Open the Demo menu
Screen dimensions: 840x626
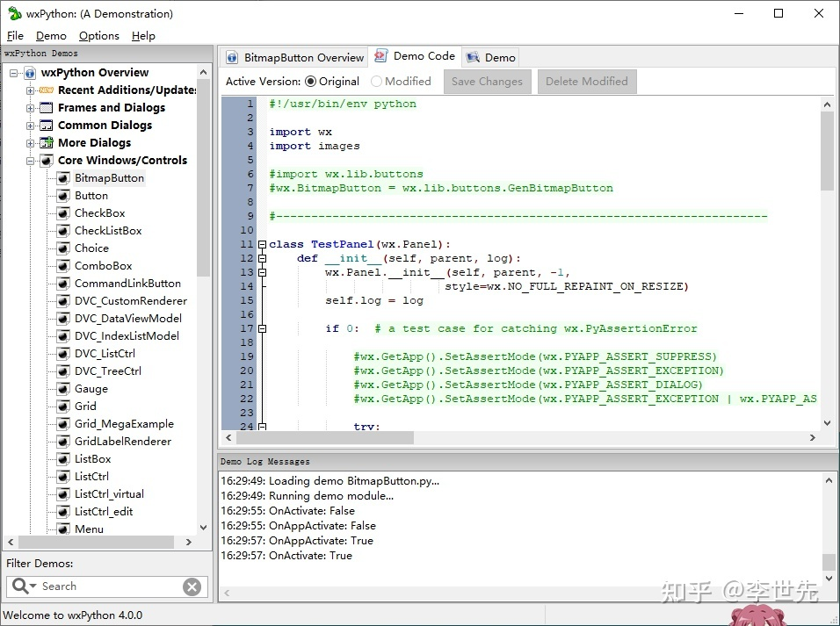point(51,36)
